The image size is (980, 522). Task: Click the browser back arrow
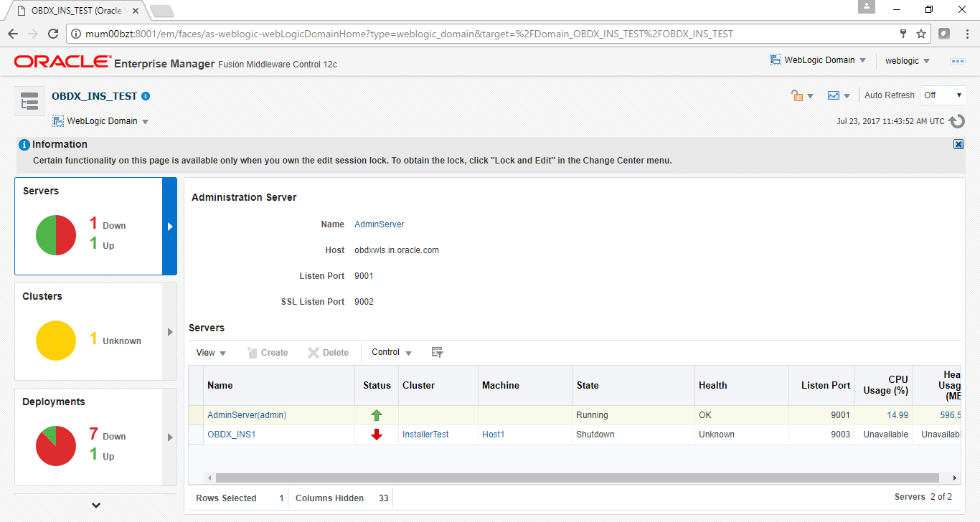tap(13, 34)
